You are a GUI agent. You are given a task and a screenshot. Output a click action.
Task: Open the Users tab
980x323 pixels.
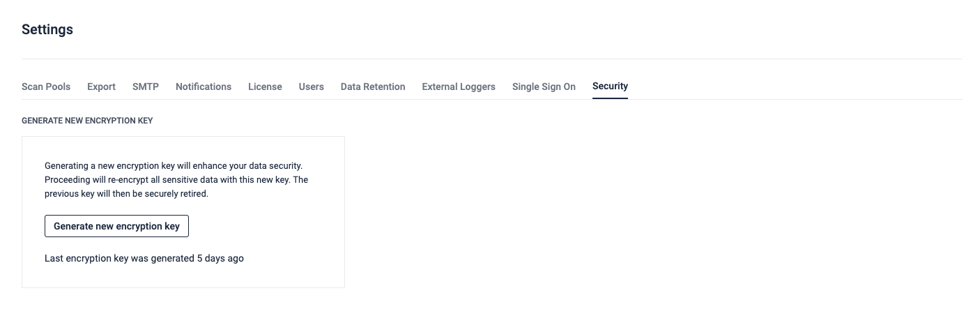point(312,87)
